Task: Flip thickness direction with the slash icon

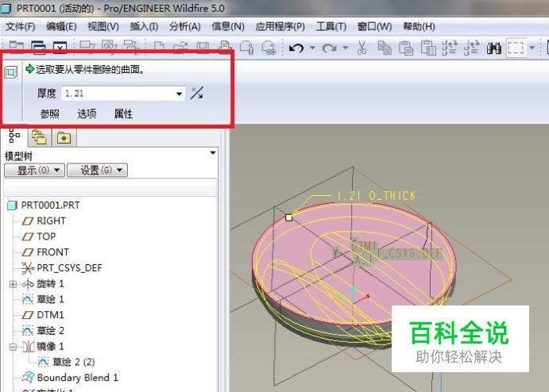Action: [197, 94]
